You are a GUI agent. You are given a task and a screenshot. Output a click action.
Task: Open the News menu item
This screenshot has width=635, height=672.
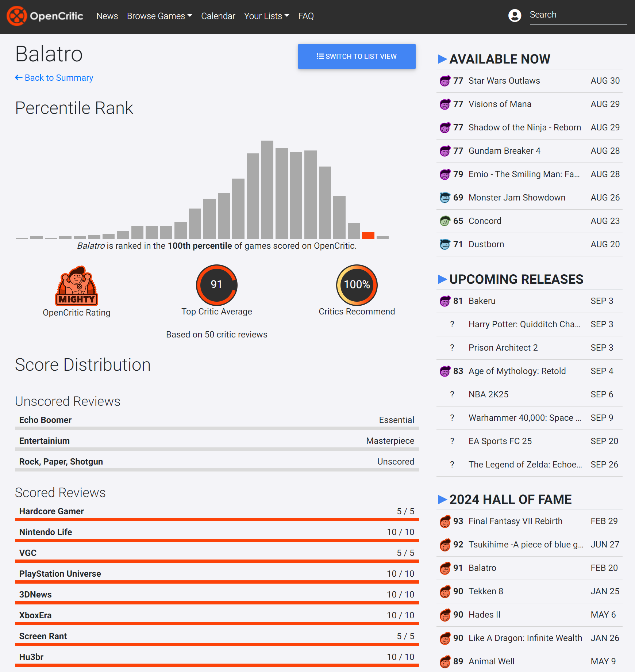(107, 16)
